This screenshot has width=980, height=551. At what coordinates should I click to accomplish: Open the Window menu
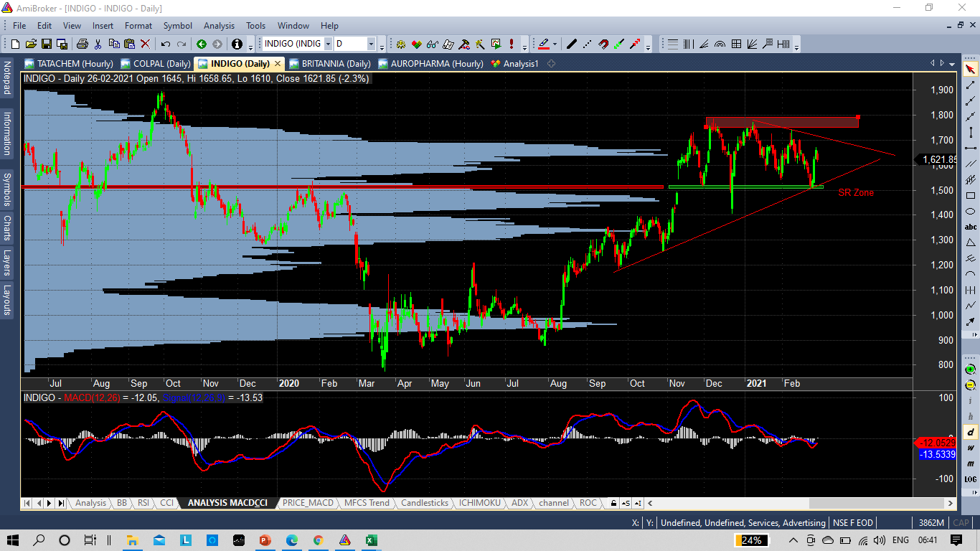pos(293,25)
